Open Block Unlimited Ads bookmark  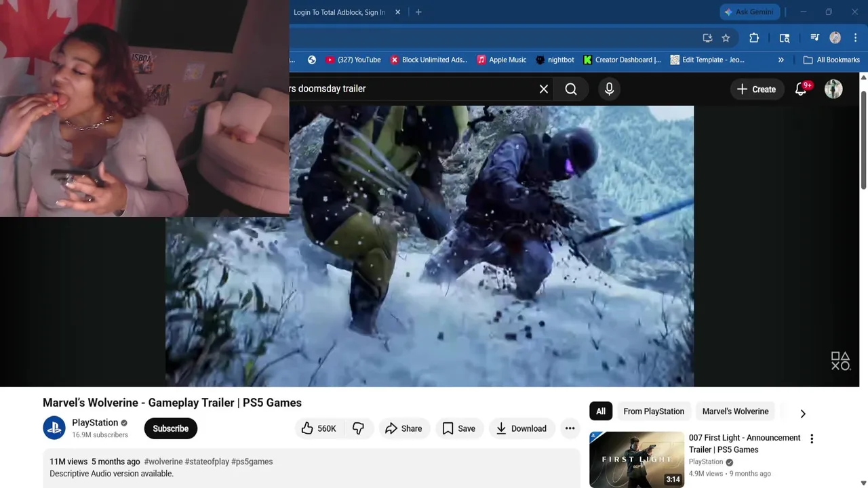[428, 60]
